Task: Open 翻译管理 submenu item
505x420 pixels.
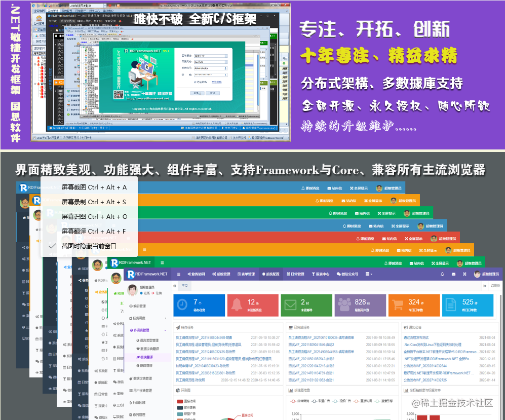Action: point(144,366)
